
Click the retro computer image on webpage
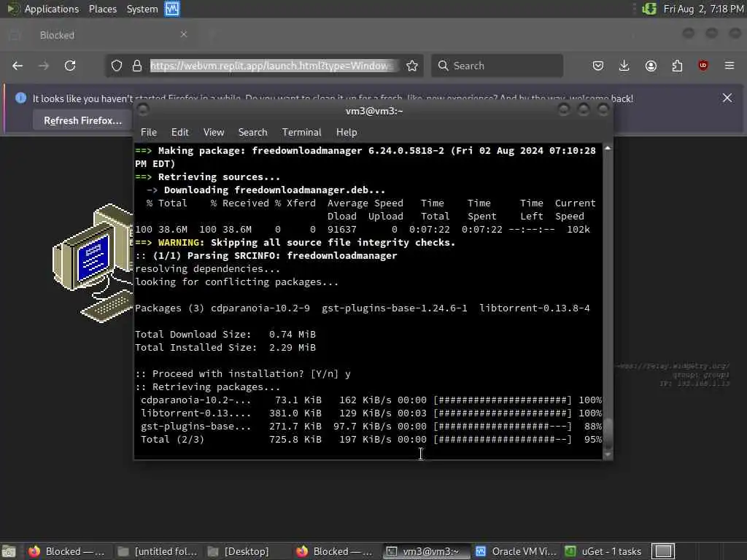[x=93, y=262]
